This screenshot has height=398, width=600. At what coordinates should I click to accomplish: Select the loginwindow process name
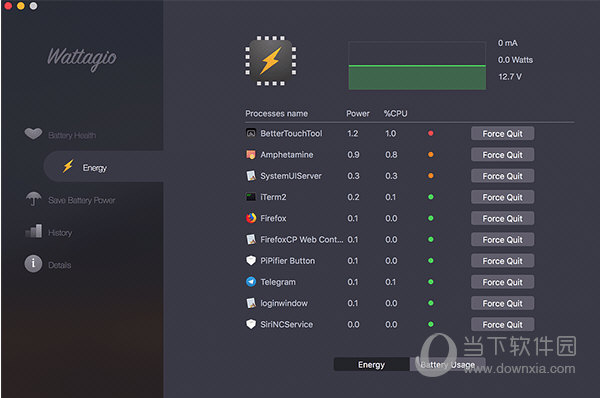284,303
